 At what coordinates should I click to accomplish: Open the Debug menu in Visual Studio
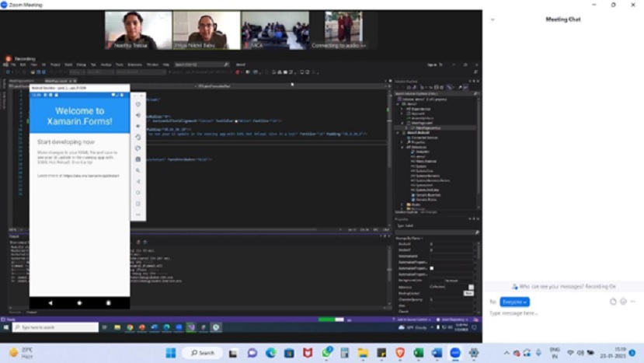[81, 65]
